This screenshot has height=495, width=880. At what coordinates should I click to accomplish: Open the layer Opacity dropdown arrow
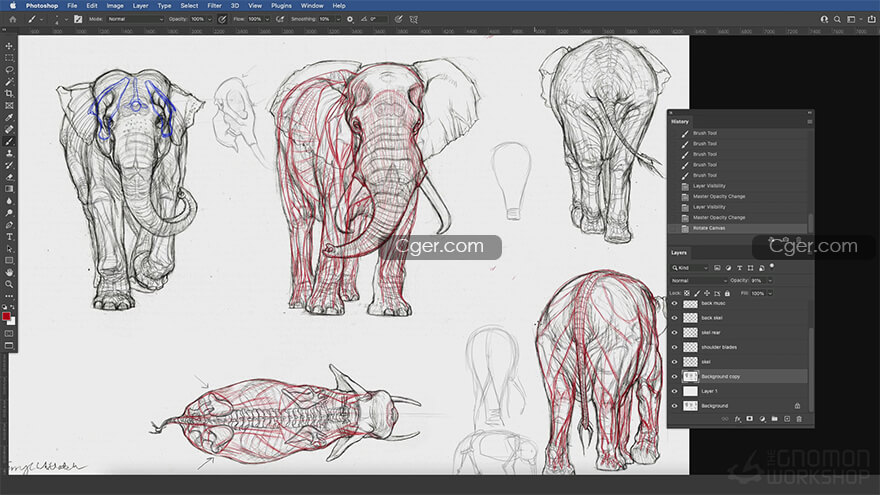[770, 280]
